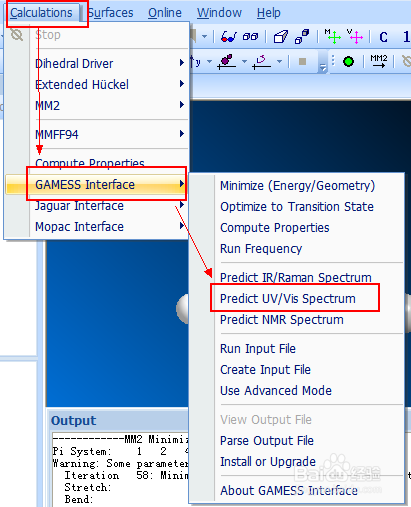The height and width of the screenshot is (507, 411).
Task: Select GAMESS Interface menu item
Action: (x=97, y=184)
